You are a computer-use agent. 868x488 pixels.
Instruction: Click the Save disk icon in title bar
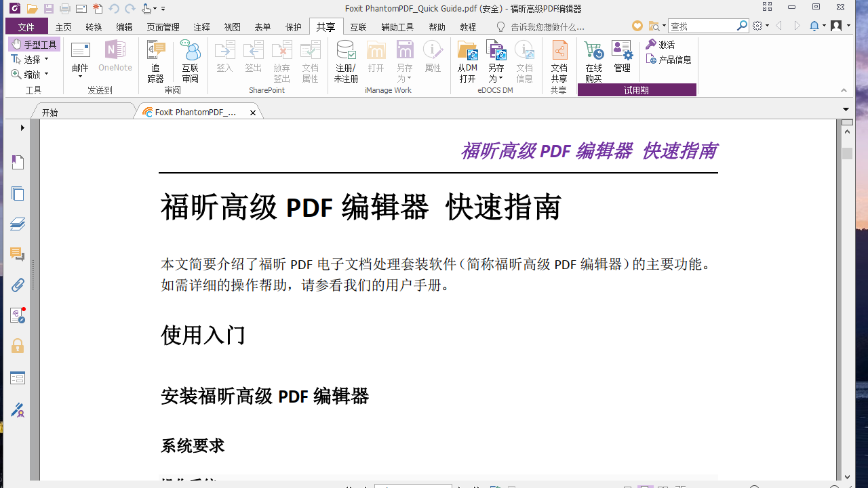[49, 9]
